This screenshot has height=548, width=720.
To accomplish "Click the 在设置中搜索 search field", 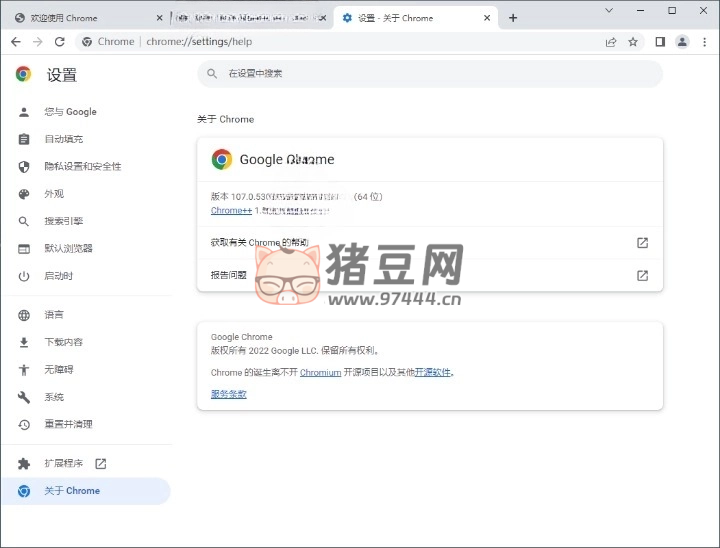I will (430, 74).
